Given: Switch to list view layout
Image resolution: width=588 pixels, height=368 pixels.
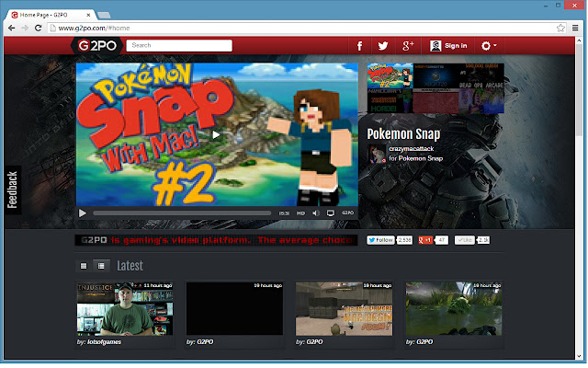Looking at the screenshot, I should coord(101,265).
